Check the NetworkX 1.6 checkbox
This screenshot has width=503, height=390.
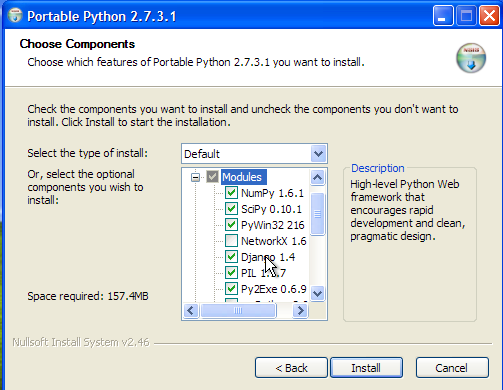(231, 241)
